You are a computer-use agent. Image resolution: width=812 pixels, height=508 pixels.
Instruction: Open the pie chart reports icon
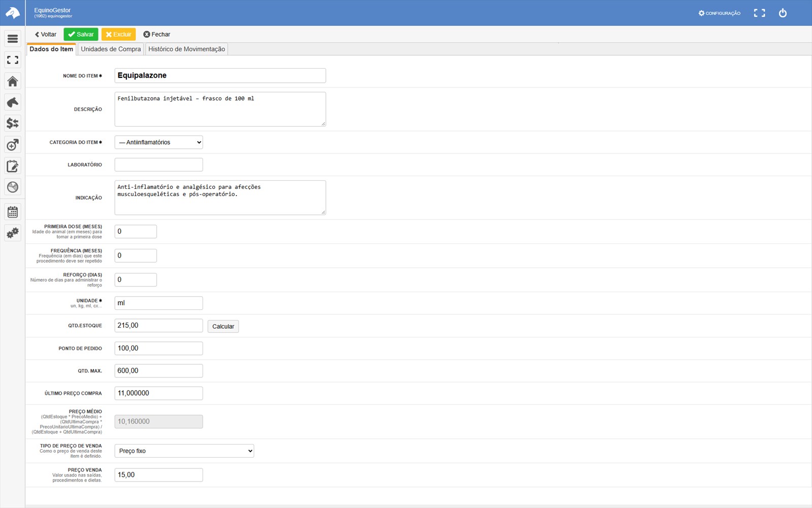coord(13,187)
